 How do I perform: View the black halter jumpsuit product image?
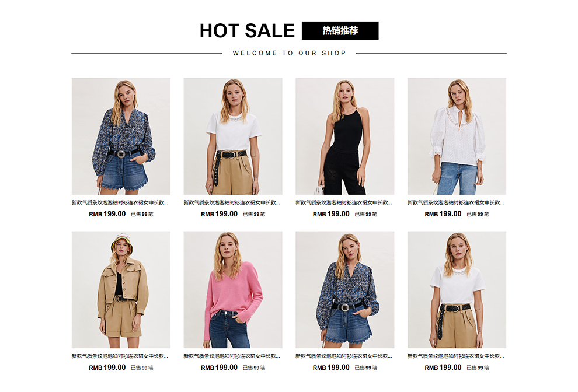344,136
